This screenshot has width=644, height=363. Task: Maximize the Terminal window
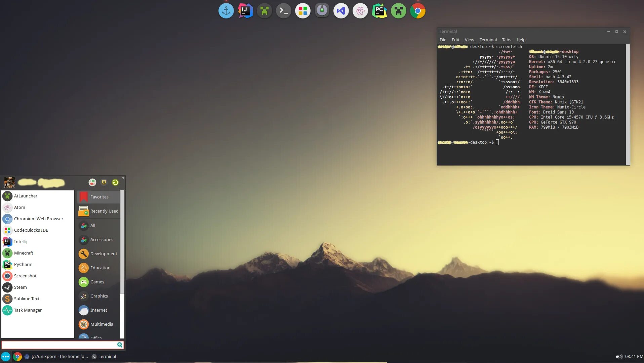pos(617,32)
